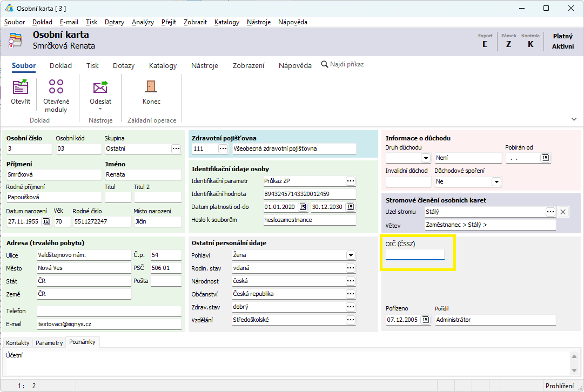Switch to the Parametry tab
Screen dimensions: 584x392
pos(49,343)
